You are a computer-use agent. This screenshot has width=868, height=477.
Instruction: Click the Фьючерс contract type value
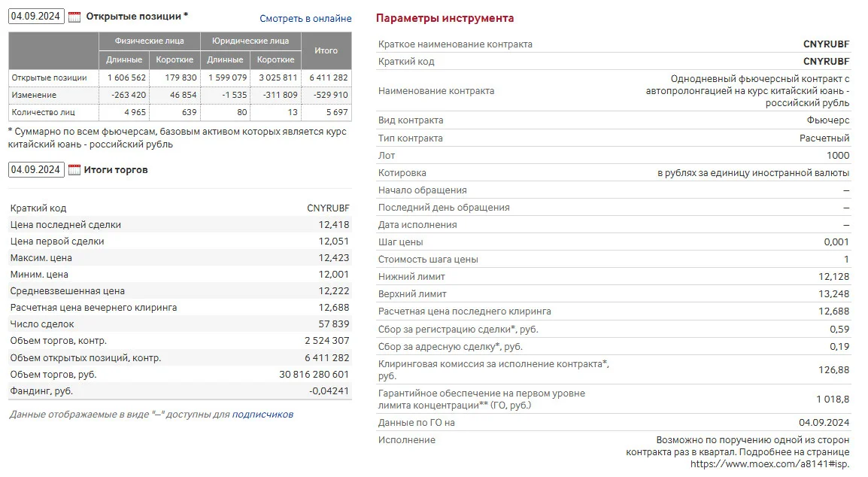click(827, 120)
